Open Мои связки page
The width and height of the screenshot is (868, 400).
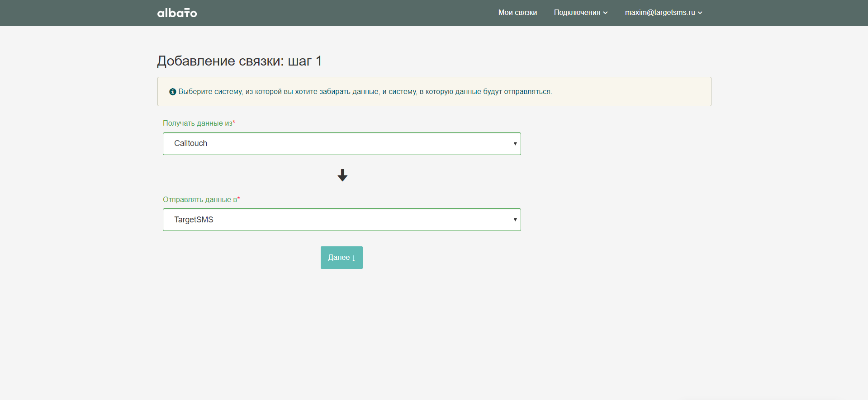tap(517, 13)
